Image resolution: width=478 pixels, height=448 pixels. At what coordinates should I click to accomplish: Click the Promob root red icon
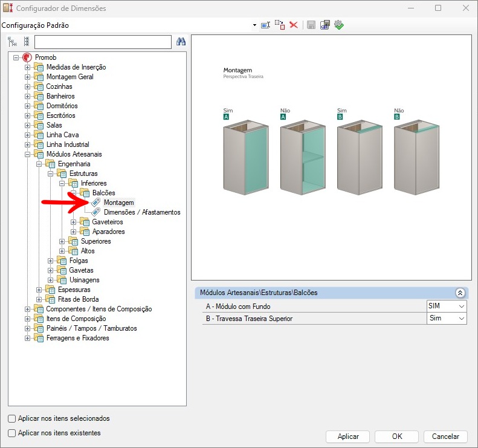27,57
